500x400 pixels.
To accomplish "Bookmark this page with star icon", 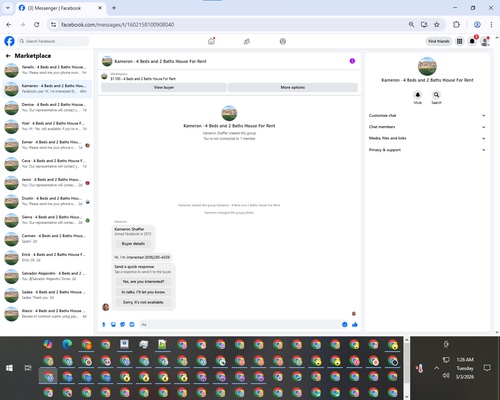I will click(x=437, y=25).
